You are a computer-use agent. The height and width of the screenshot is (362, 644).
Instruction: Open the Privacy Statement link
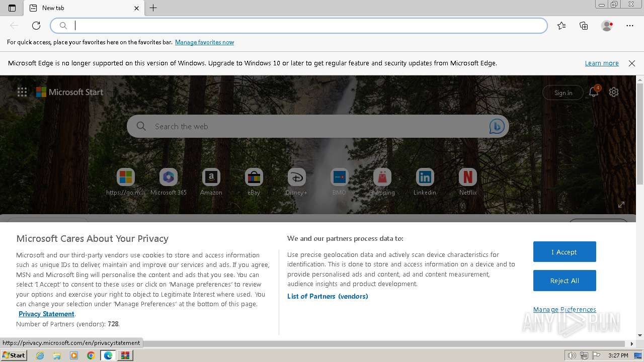pos(46,314)
